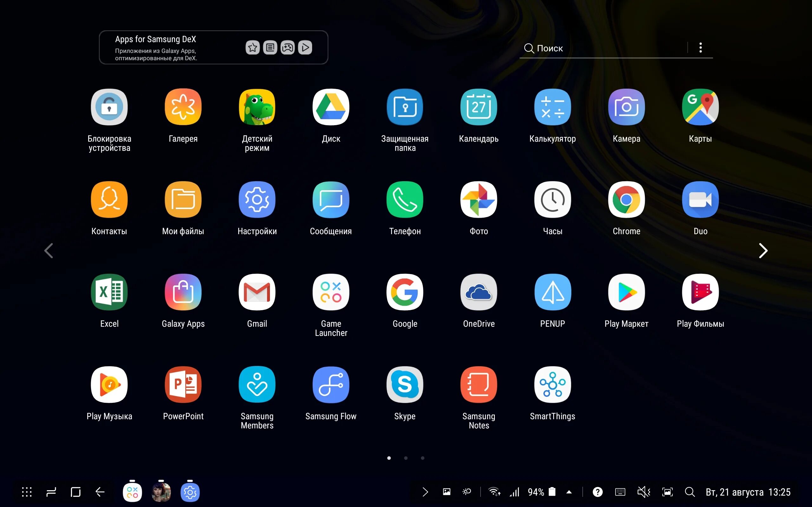Viewport: 812px width, 507px height.
Task: Unmute volume in the status bar
Action: point(643,492)
